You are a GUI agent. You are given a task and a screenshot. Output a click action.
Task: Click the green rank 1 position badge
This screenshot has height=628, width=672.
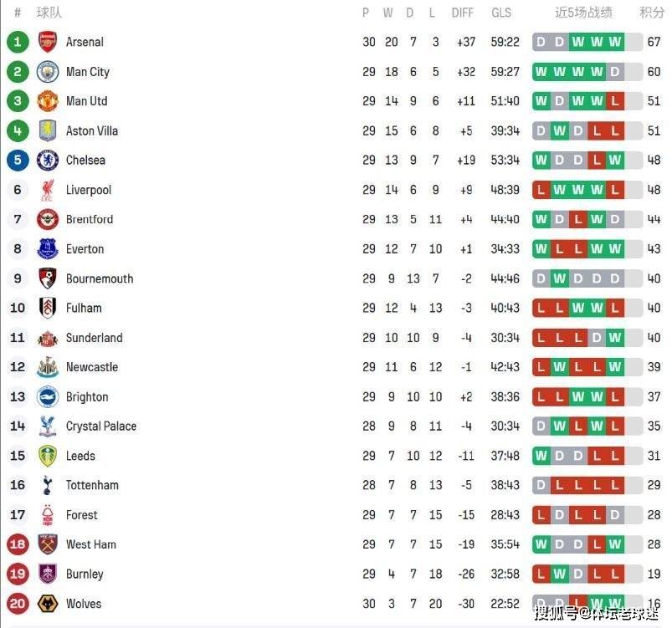point(18,42)
